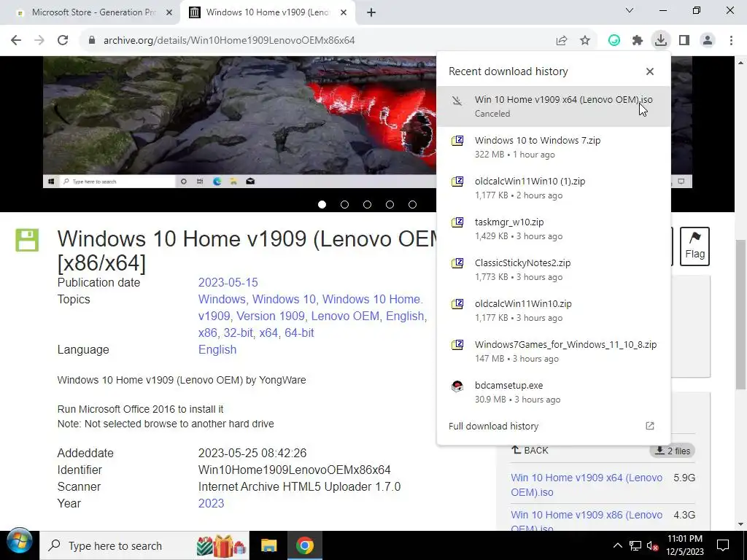Screen dimensions: 747x560
Task: Click the green floppy disk software icon
Action: (27, 240)
